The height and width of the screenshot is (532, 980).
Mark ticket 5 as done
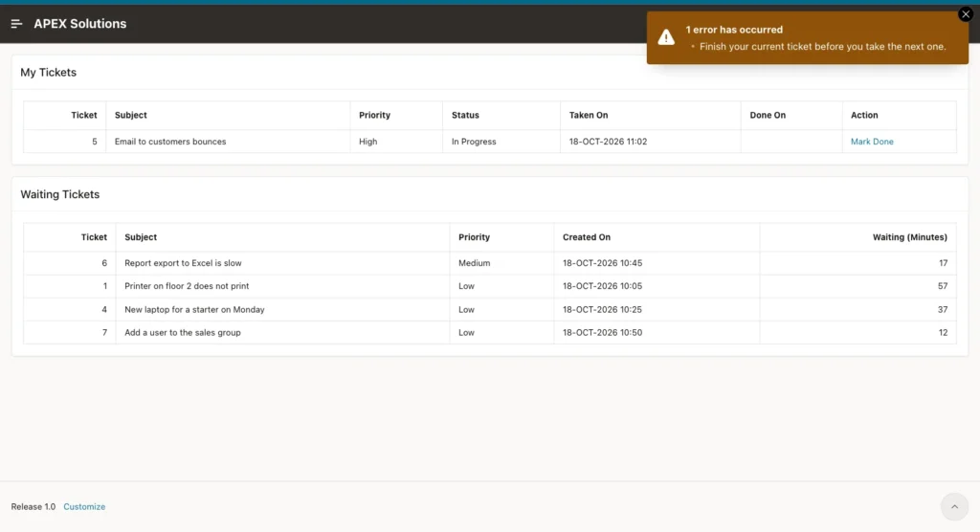(872, 142)
